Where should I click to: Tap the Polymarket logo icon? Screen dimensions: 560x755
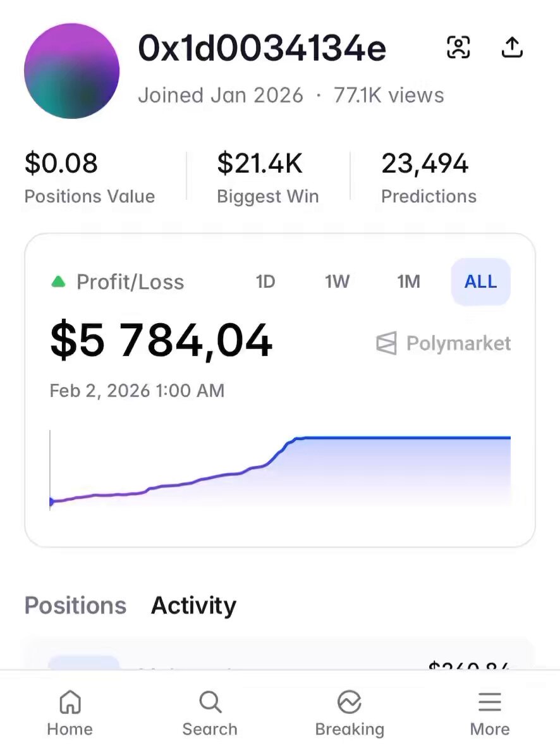pos(387,344)
